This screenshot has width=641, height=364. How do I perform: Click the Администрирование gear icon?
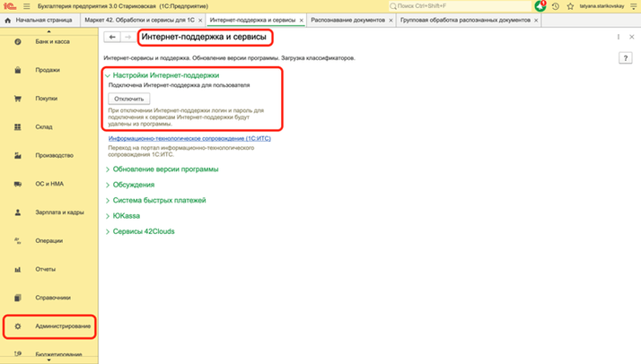point(18,326)
